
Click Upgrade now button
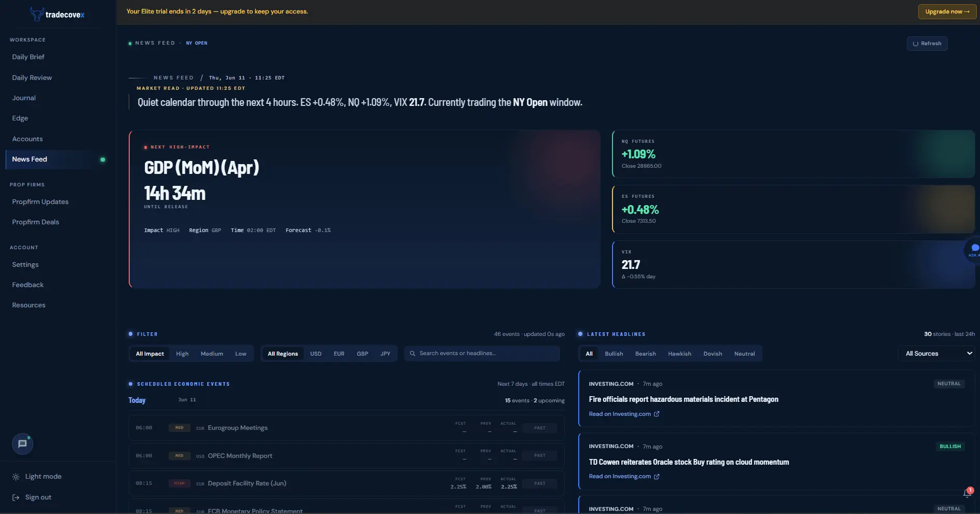pos(947,11)
